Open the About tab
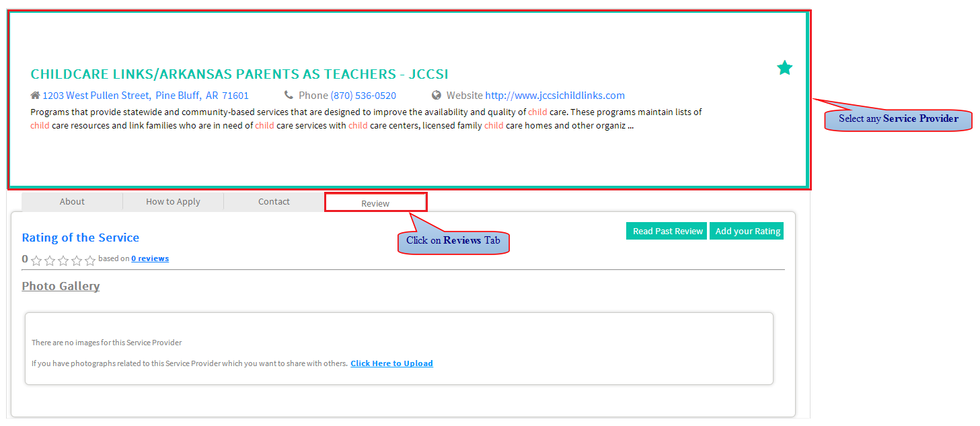 coord(72,201)
